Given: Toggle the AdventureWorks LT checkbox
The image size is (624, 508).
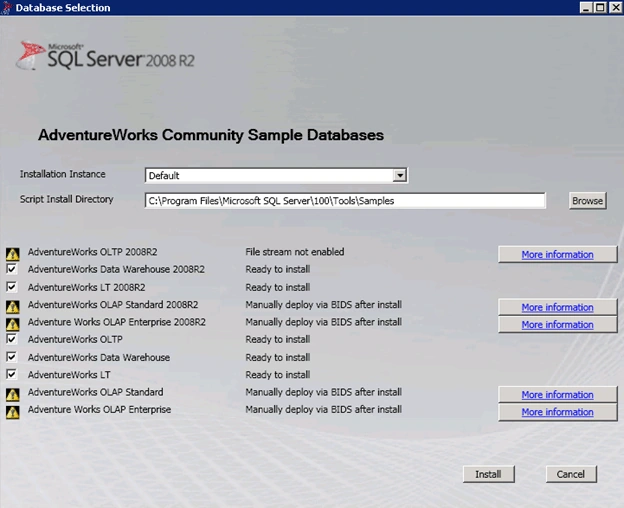Looking at the screenshot, I should tap(12, 374).
